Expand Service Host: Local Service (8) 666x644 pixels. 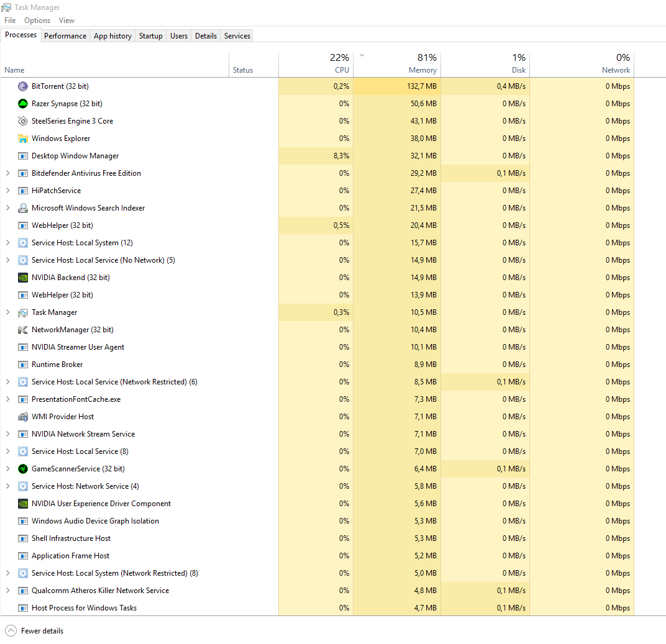coord(7,451)
